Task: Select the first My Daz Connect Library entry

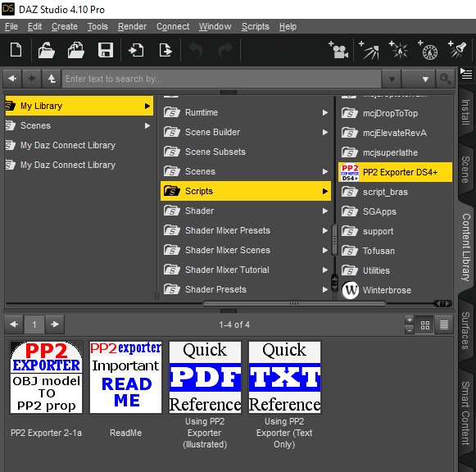Action: [x=79, y=145]
